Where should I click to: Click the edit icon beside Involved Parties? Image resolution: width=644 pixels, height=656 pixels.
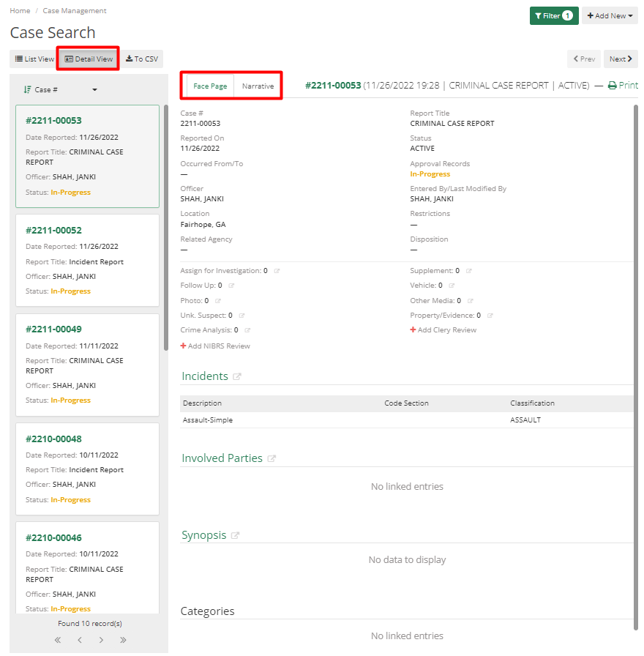tap(272, 458)
